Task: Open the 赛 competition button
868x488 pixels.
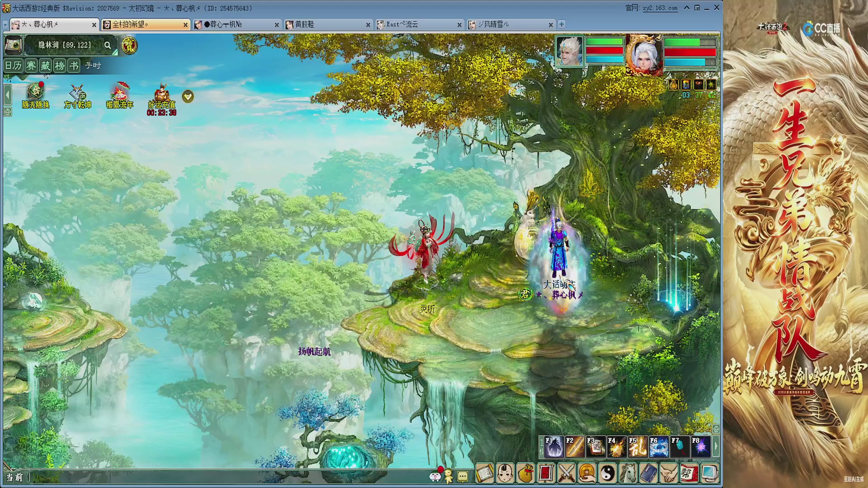Action: point(31,66)
